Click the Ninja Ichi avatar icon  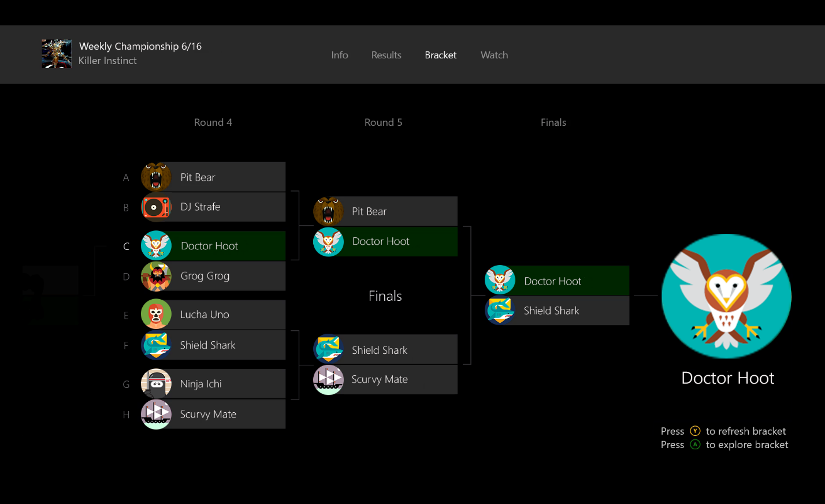156,384
